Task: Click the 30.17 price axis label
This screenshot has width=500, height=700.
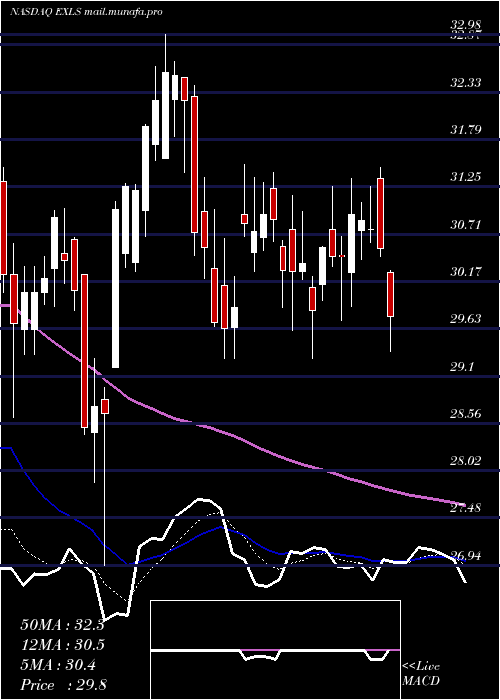Action: point(466,271)
